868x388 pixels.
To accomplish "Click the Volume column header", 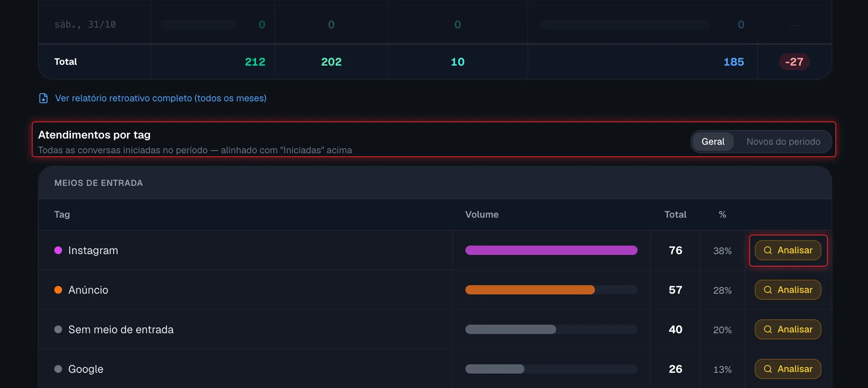I will (482, 214).
